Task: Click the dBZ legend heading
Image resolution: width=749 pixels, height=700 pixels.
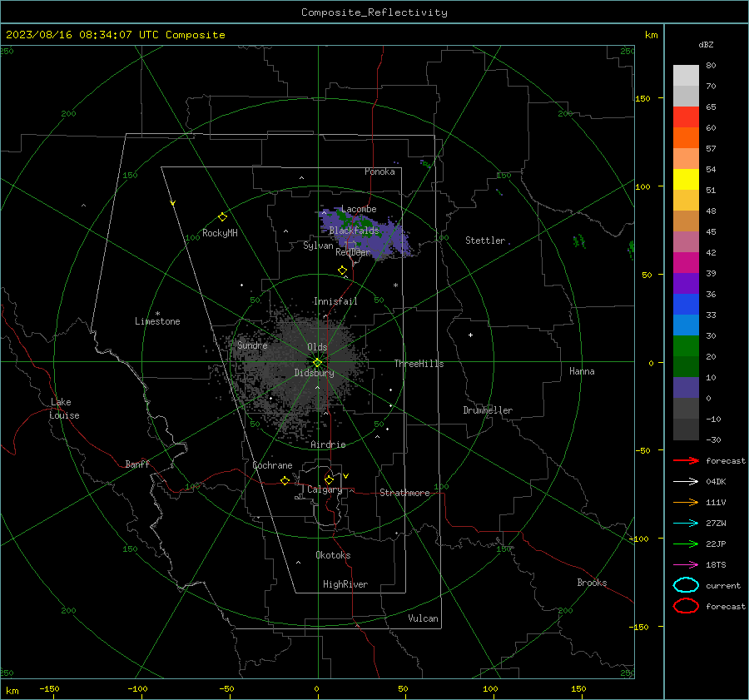Action: [x=706, y=45]
